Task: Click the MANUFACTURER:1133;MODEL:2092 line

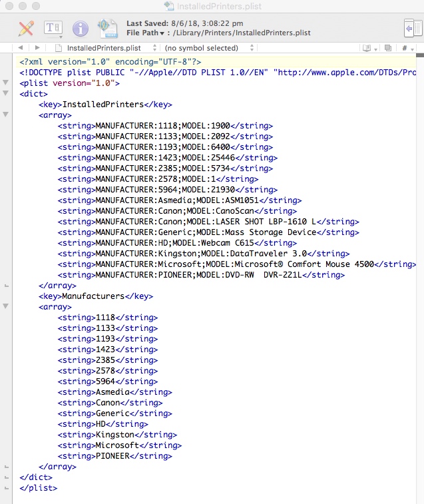Action: (x=165, y=136)
